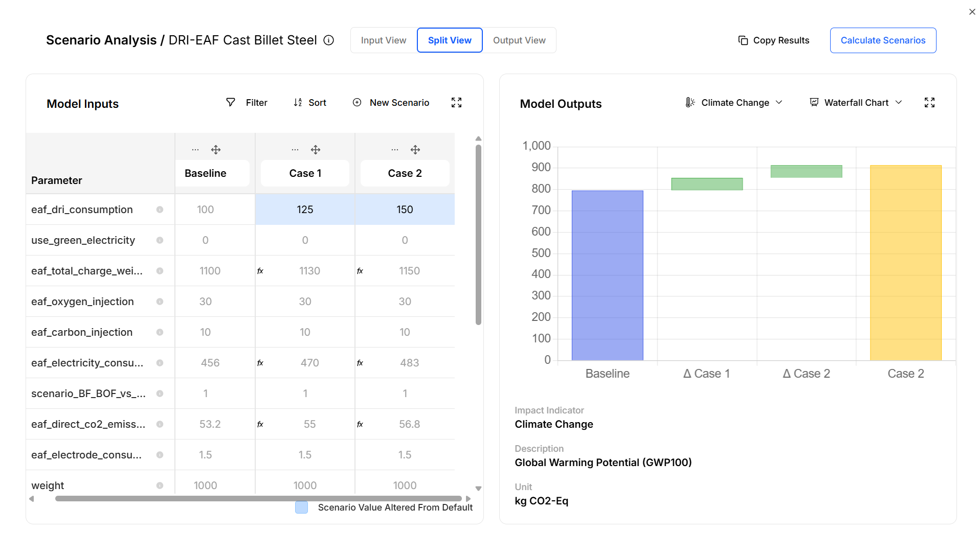Open the Climate Change indicator dropdown
The image size is (980, 555).
point(734,103)
